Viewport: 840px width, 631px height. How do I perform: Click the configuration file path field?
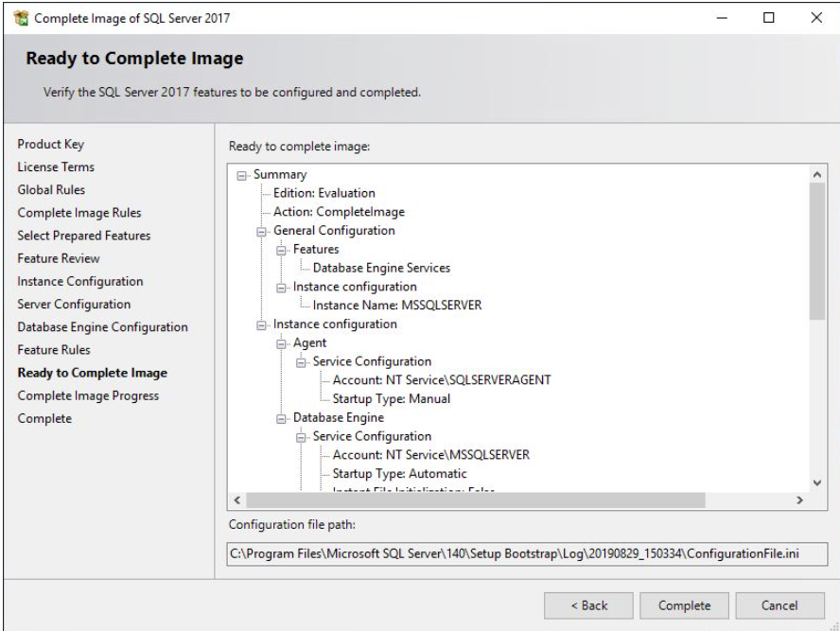point(527,553)
